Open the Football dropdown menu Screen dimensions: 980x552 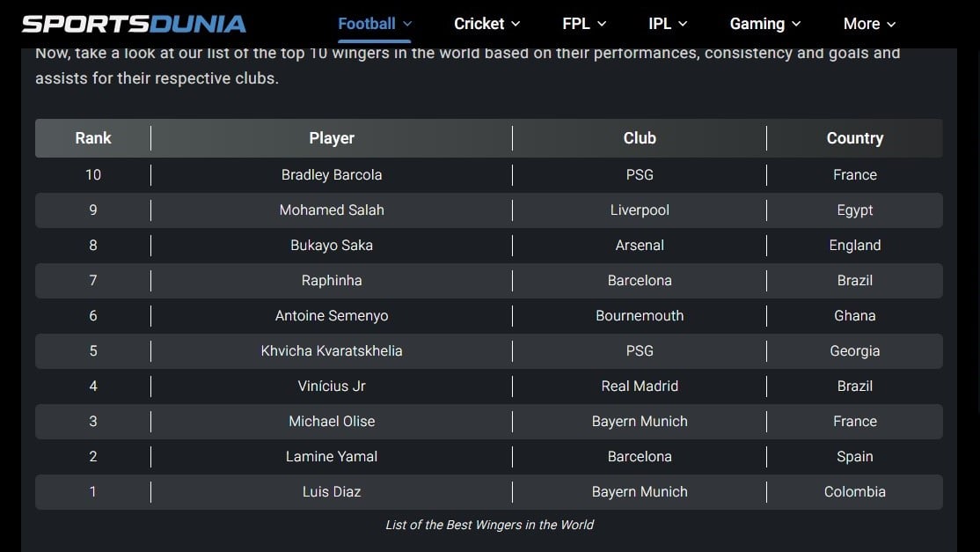click(374, 24)
